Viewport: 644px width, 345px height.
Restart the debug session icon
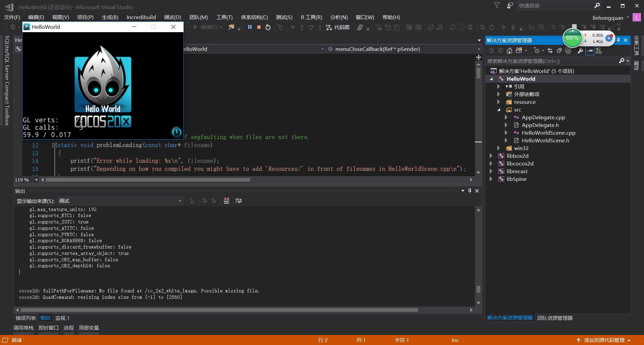(268, 27)
